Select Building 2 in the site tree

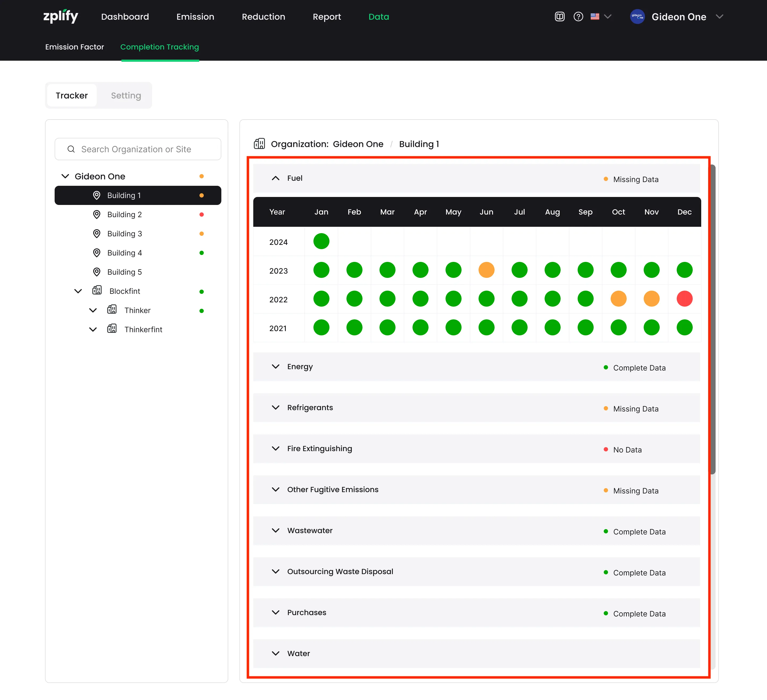[124, 215]
